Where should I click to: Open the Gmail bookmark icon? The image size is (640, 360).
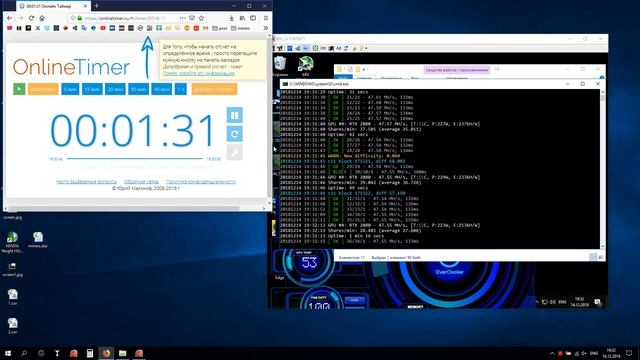tap(205, 28)
